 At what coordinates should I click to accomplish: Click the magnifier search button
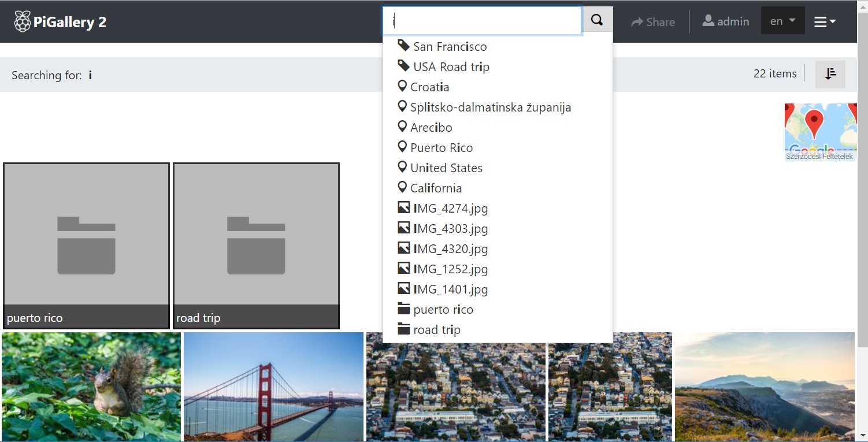click(598, 21)
